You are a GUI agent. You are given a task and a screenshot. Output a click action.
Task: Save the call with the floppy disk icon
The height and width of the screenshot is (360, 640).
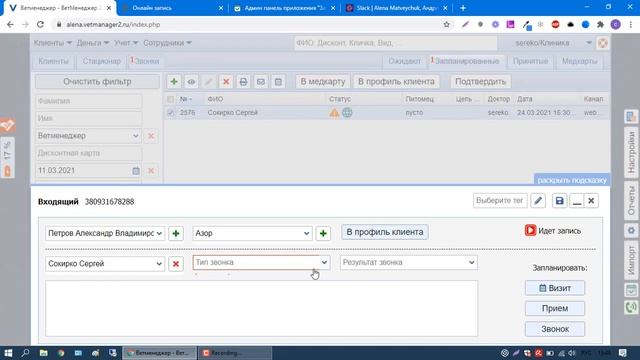coord(560,200)
